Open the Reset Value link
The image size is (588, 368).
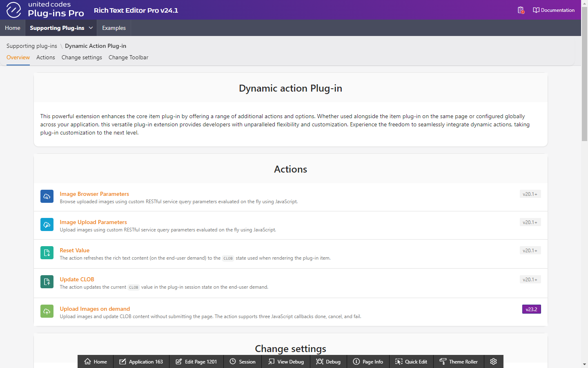(x=75, y=250)
